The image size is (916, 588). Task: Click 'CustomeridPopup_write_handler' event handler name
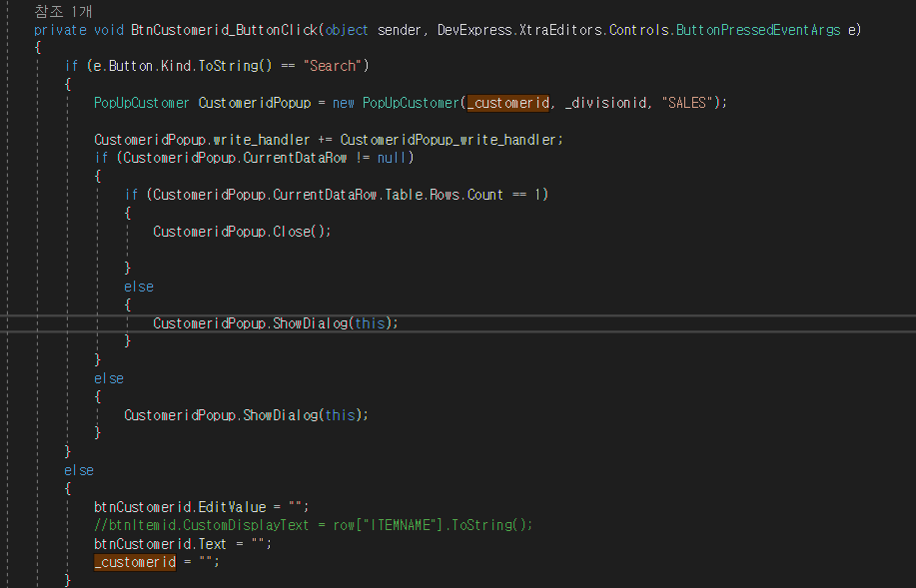[x=449, y=140]
